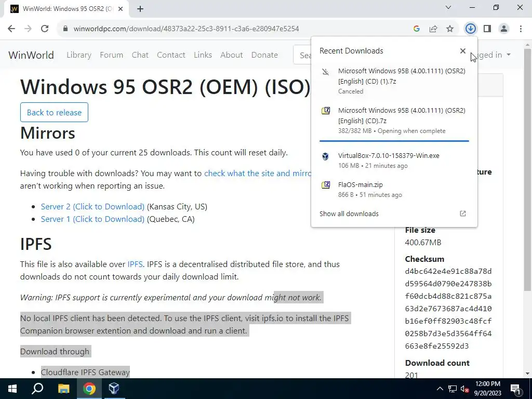Screen dimensions: 532x399
Task: Open downloads page via external link icon
Action: click(463, 214)
